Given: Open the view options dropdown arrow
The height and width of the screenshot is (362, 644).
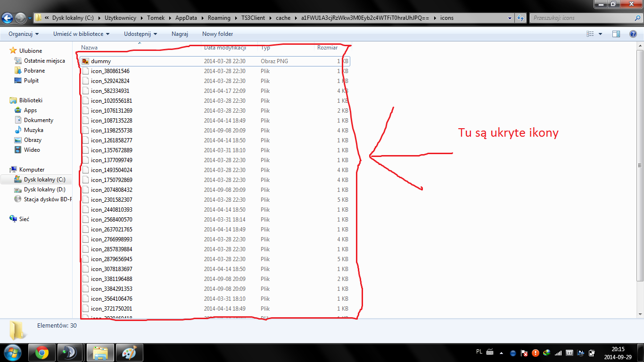Looking at the screenshot, I should [600, 34].
